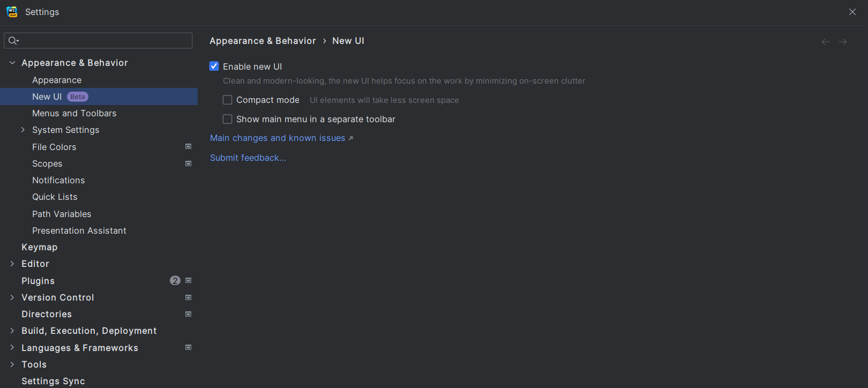Enable the Compact mode checkbox
This screenshot has height=388, width=868.
(x=228, y=100)
